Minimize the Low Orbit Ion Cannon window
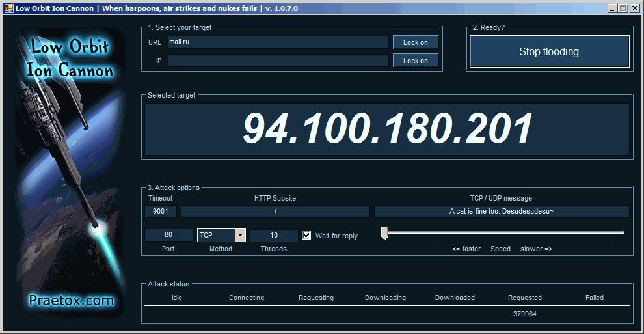Image resolution: width=644 pixels, height=334 pixels. click(612, 8)
